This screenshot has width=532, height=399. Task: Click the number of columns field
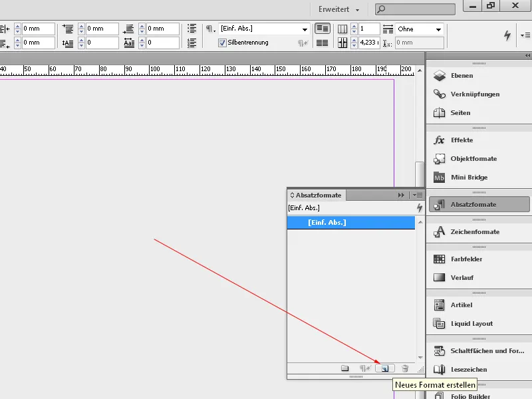[x=369, y=29]
